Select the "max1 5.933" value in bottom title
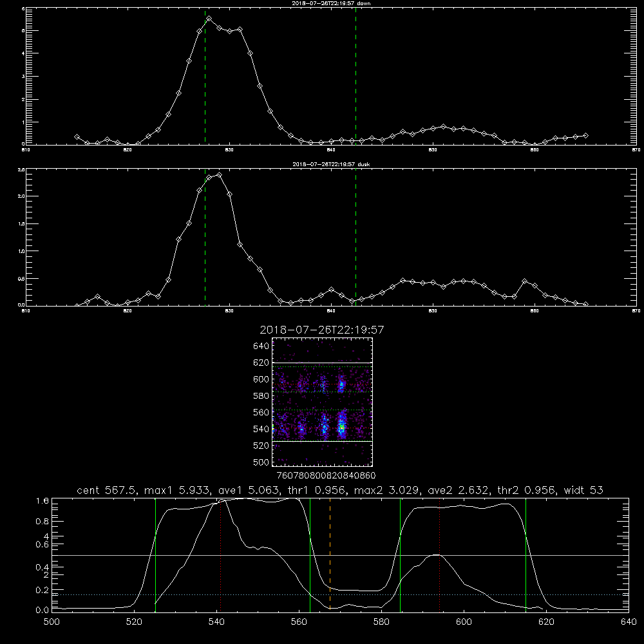 tap(178, 490)
